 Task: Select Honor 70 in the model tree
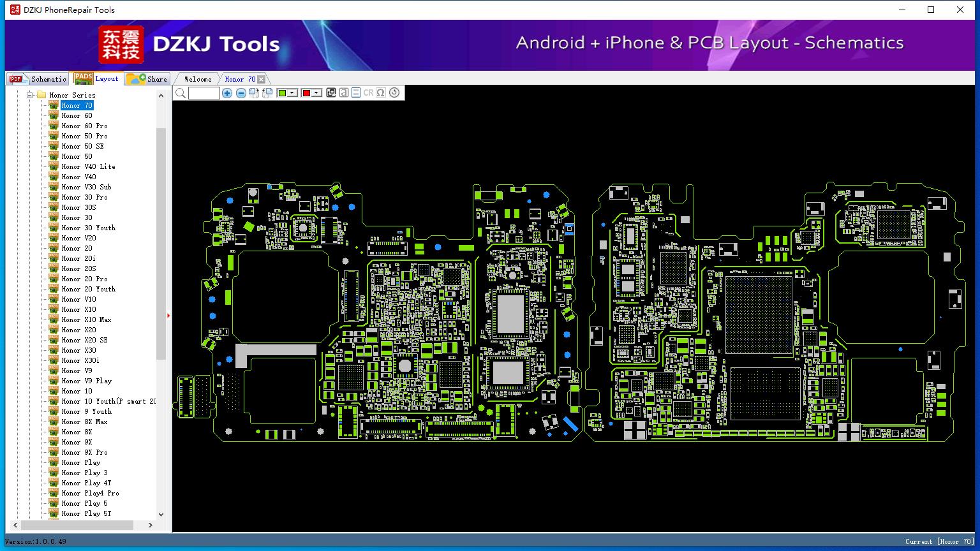tap(77, 105)
